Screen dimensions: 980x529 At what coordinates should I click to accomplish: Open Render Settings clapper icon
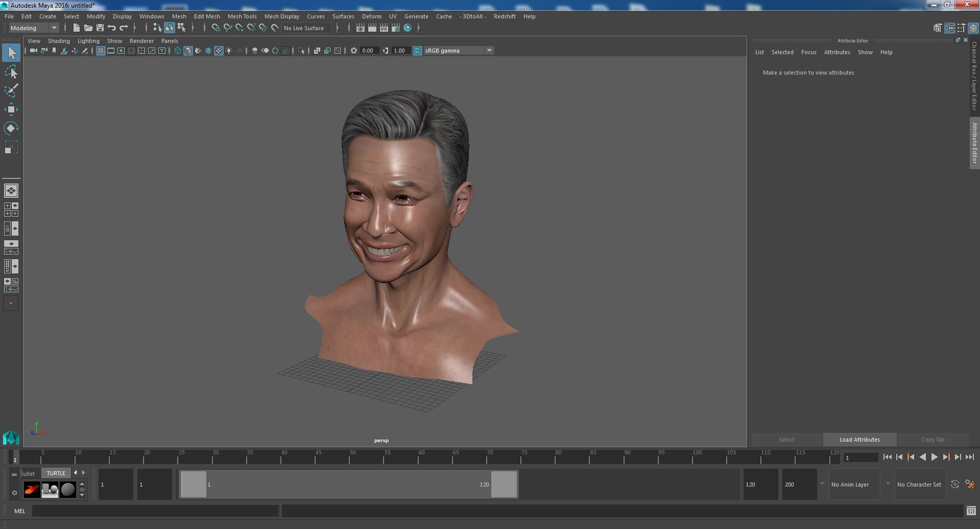[396, 28]
